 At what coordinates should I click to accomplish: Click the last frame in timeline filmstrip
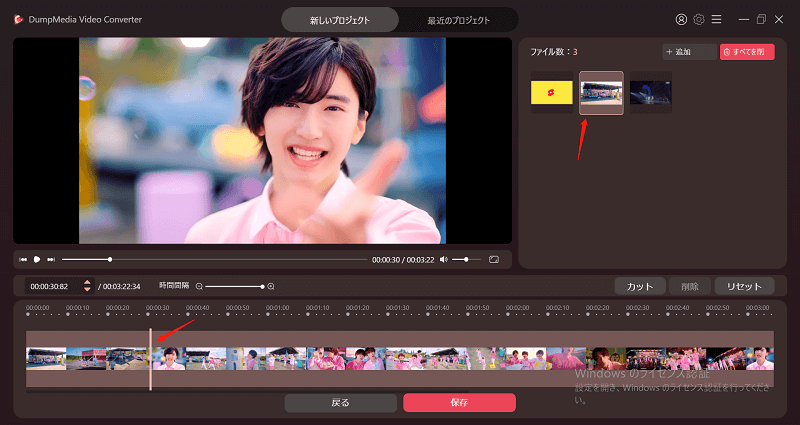(x=760, y=359)
